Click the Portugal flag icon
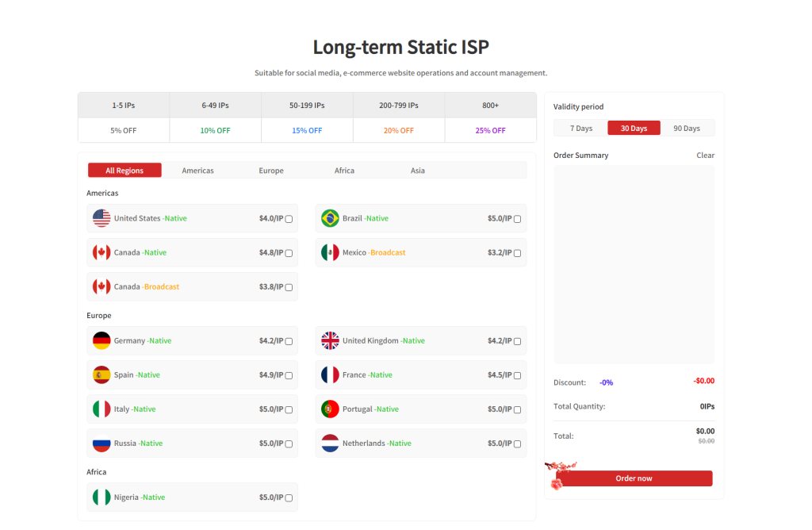This screenshot has width=812, height=530. click(x=330, y=409)
